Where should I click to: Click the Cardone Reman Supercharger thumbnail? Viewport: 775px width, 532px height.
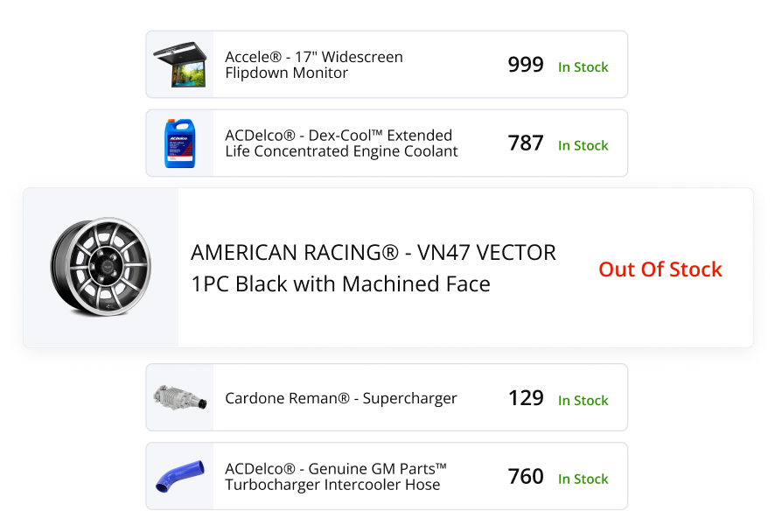tap(179, 396)
